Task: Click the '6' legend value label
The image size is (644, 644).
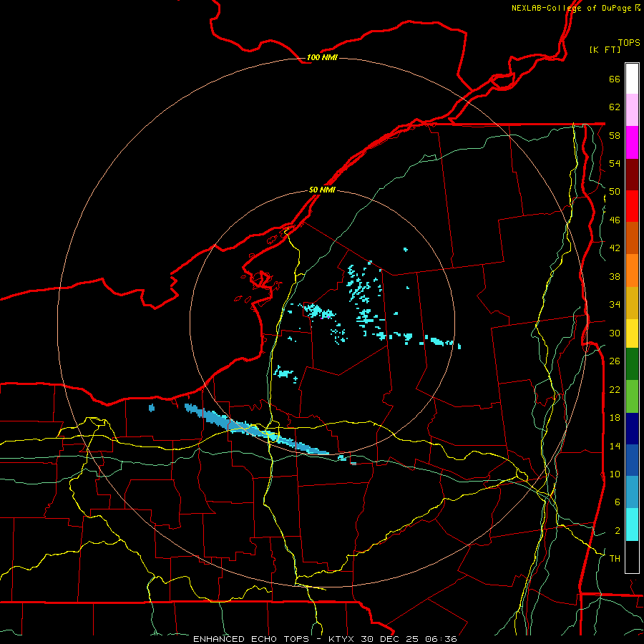Action: [617, 502]
